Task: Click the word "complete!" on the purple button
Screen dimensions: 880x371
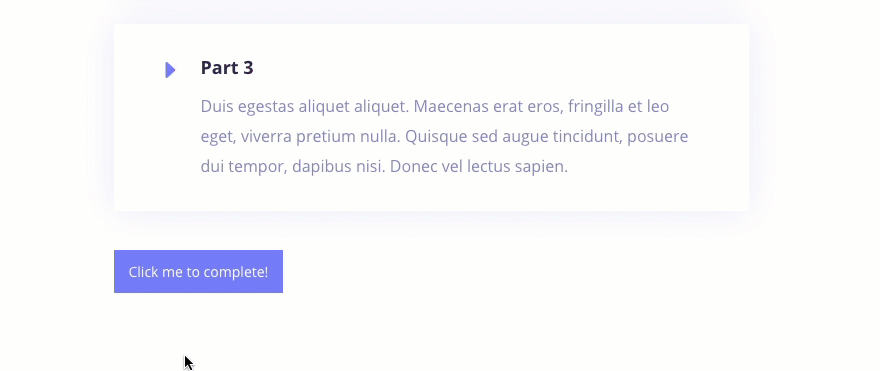Action: [x=235, y=272]
